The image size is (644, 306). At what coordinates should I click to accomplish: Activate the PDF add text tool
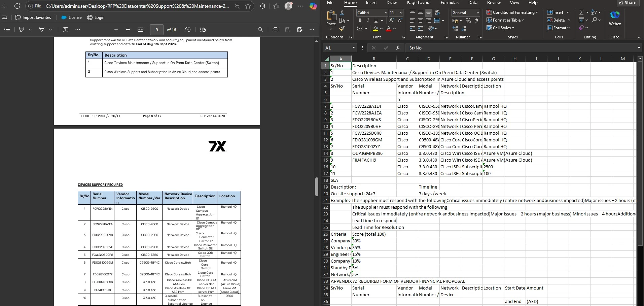66,30
